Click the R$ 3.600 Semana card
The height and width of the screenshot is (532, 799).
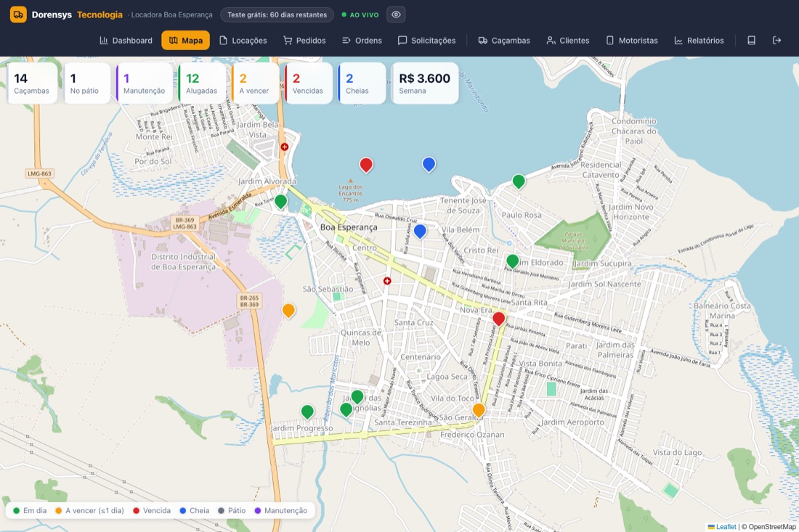(x=424, y=83)
